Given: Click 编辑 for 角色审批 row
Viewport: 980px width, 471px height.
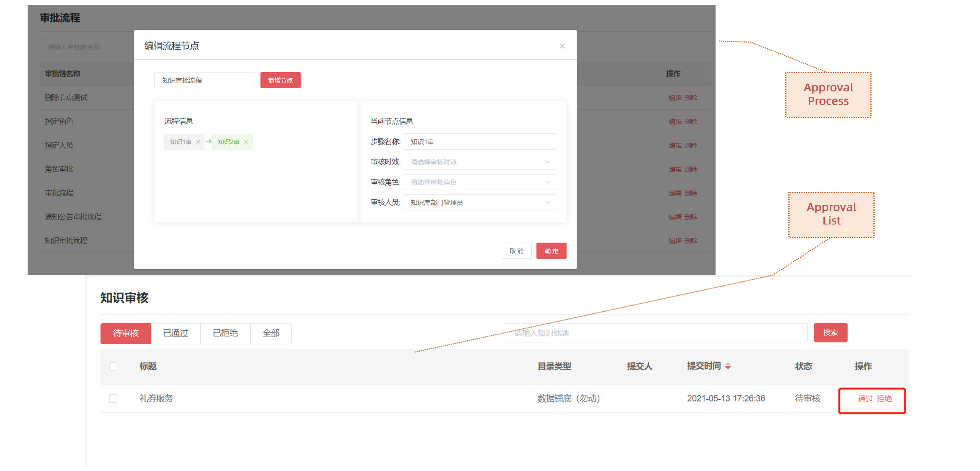Looking at the screenshot, I should click(x=675, y=169).
